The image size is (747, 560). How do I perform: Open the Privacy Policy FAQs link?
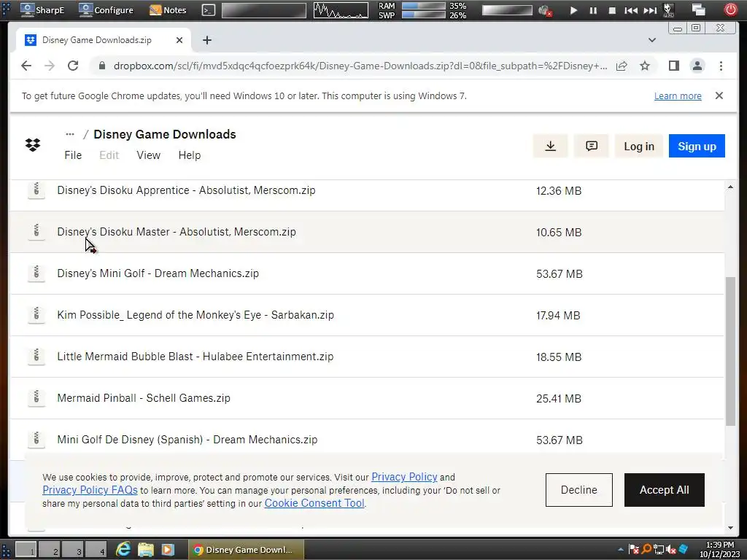click(90, 490)
